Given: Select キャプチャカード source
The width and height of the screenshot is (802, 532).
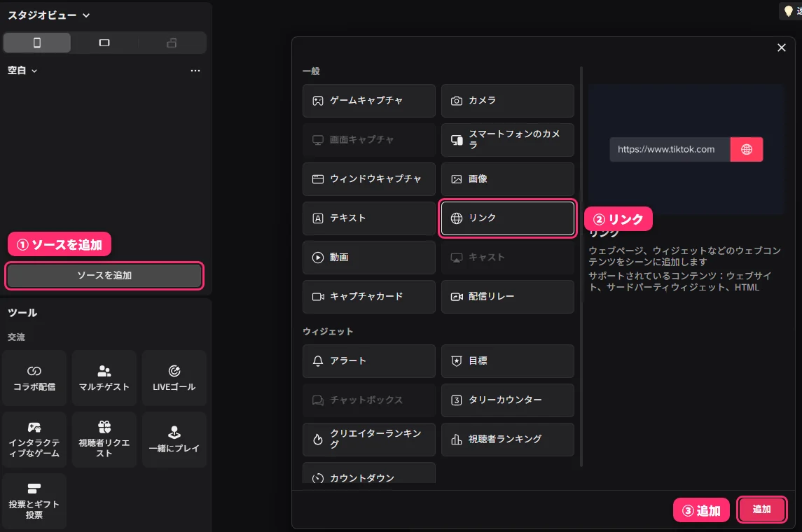Looking at the screenshot, I should pos(368,296).
